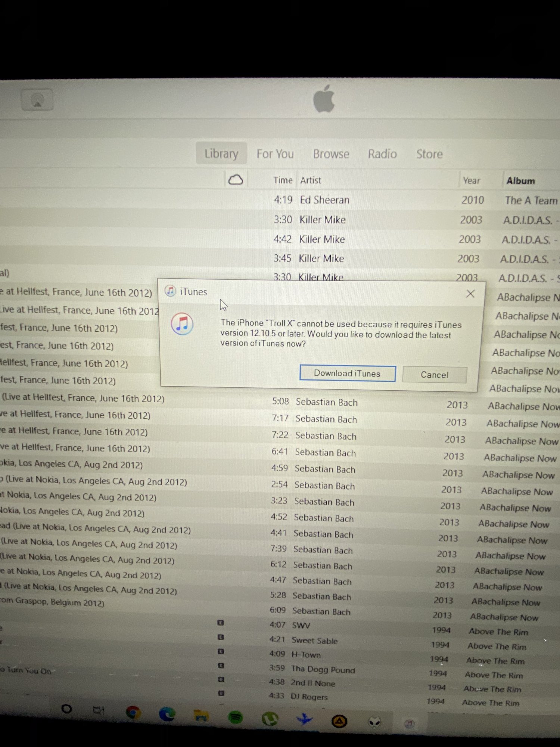Open the Store tab
This screenshot has height=747, width=560.
(x=429, y=154)
